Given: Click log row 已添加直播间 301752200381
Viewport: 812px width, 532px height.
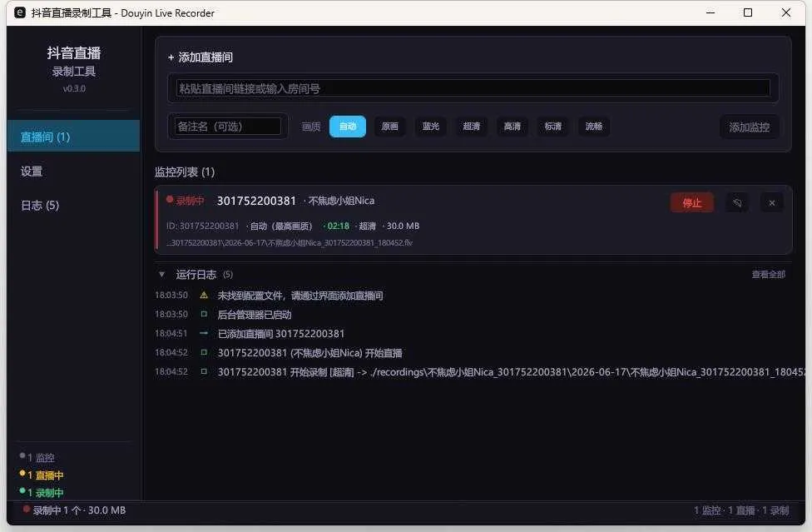Looking at the screenshot, I should pos(280,334).
